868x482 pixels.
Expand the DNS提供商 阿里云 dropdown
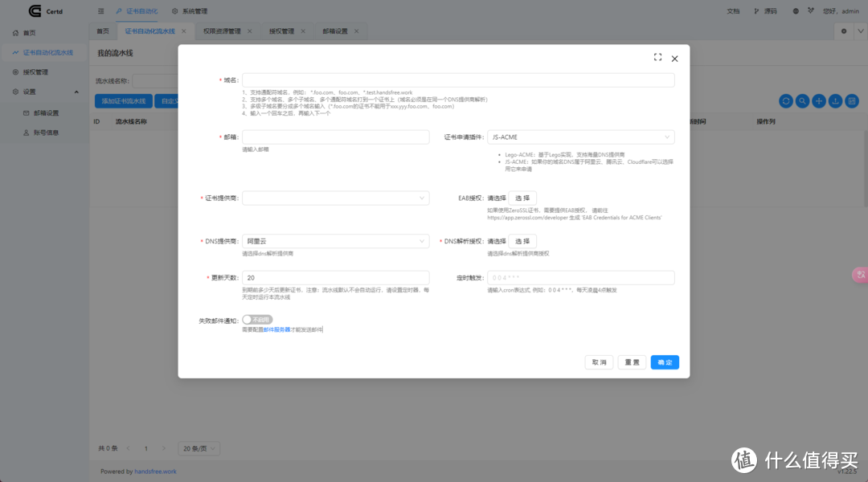(335, 241)
